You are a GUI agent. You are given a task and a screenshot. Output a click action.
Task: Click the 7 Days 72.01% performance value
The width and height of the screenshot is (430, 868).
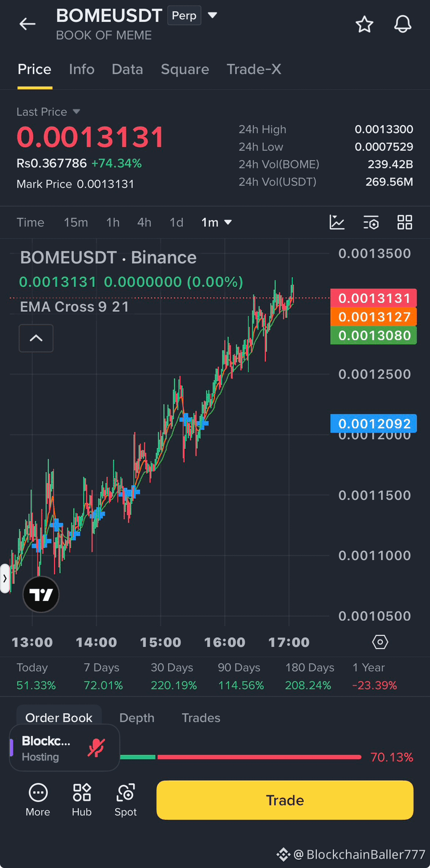pos(103,685)
